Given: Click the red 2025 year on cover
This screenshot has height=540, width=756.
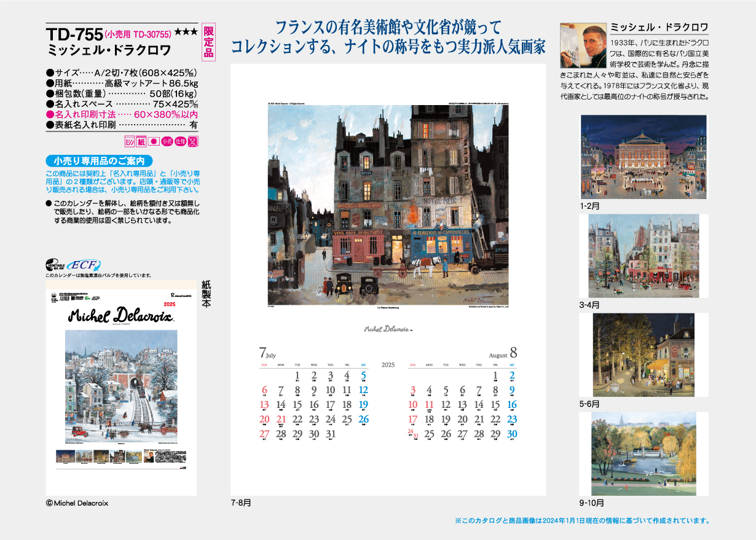Looking at the screenshot, I should [170, 305].
